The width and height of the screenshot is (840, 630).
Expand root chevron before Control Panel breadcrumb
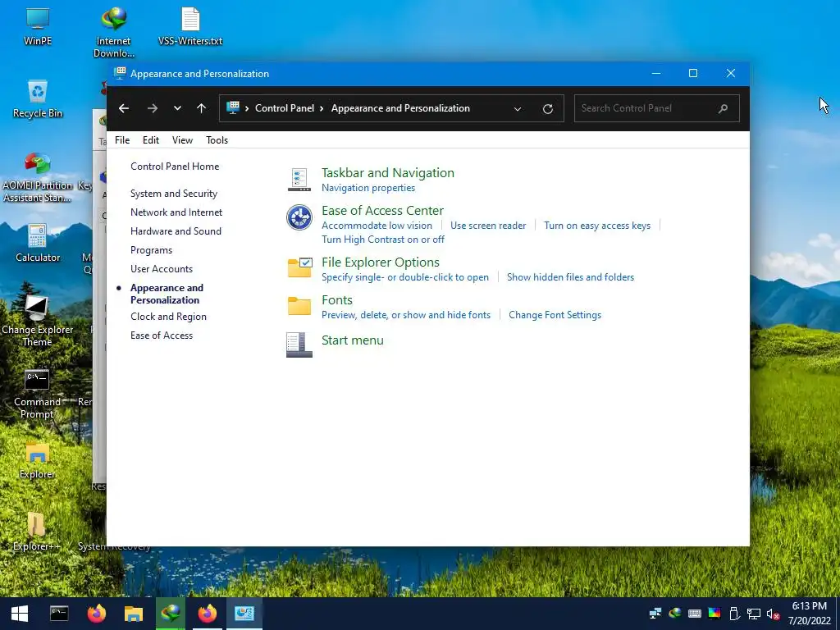tap(247, 108)
